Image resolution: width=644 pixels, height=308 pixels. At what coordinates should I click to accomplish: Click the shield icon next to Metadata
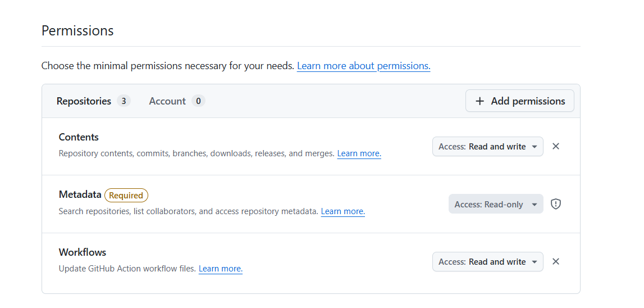click(x=556, y=204)
